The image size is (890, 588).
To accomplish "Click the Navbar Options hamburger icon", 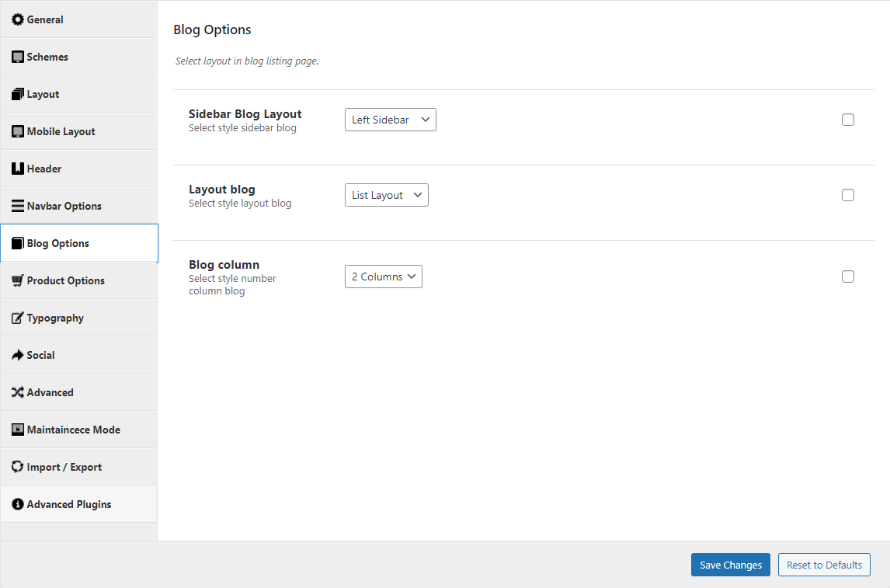I will [18, 206].
